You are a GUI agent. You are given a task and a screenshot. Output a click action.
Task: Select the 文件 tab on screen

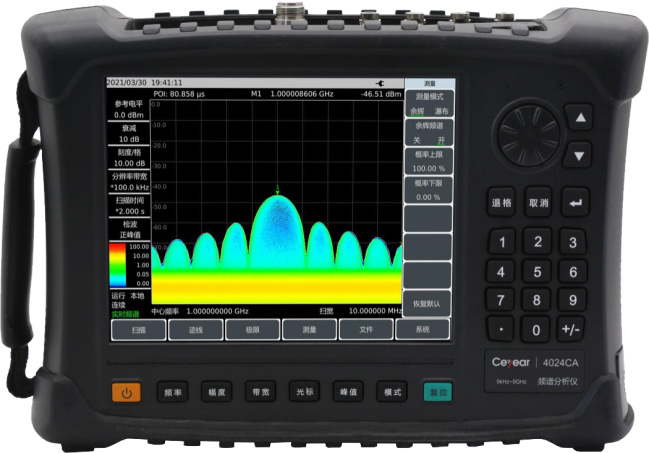click(365, 328)
